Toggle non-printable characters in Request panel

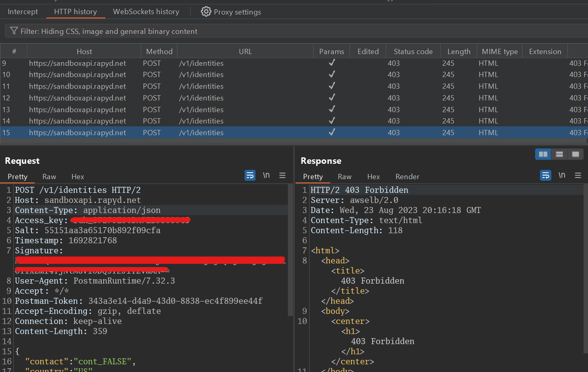point(266,175)
